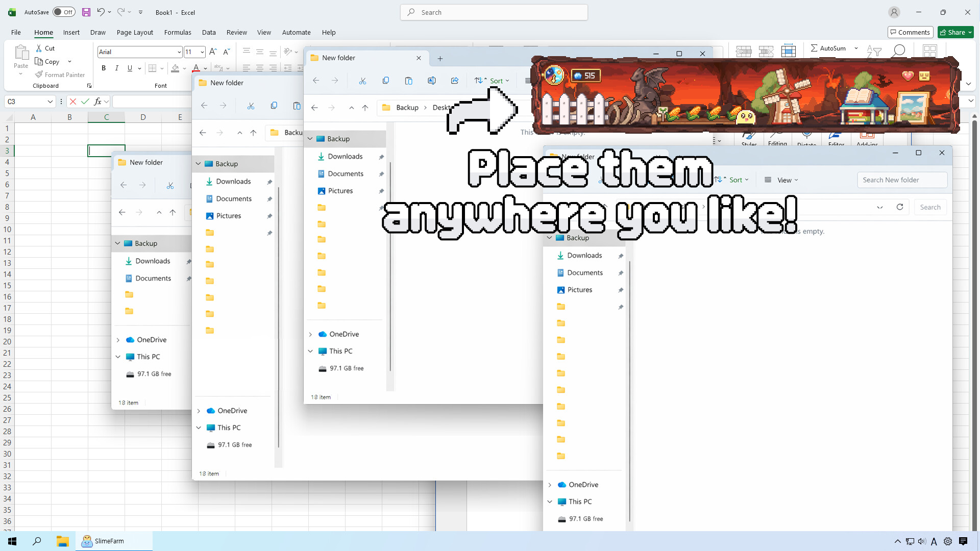
Task: Apply the red Font Color swatch
Action: pyautogui.click(x=195, y=68)
